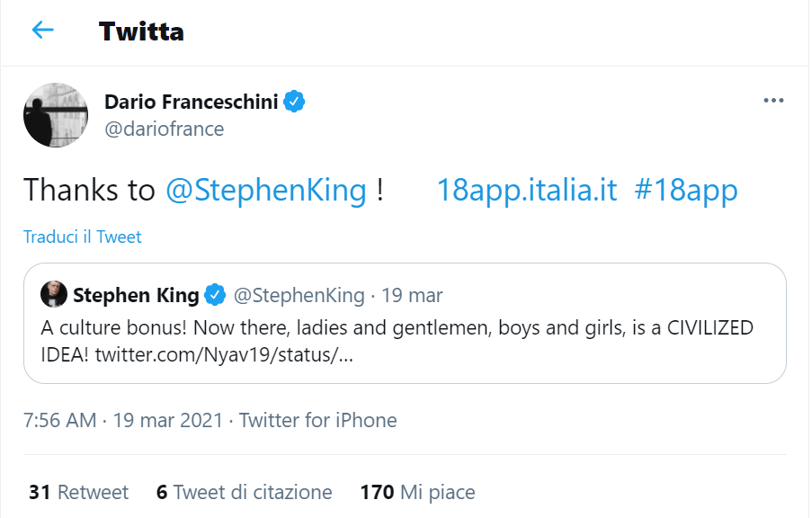Screen dimensions: 812x518
Task: Open the 18app.italia.it link
Action: pyautogui.click(x=527, y=190)
